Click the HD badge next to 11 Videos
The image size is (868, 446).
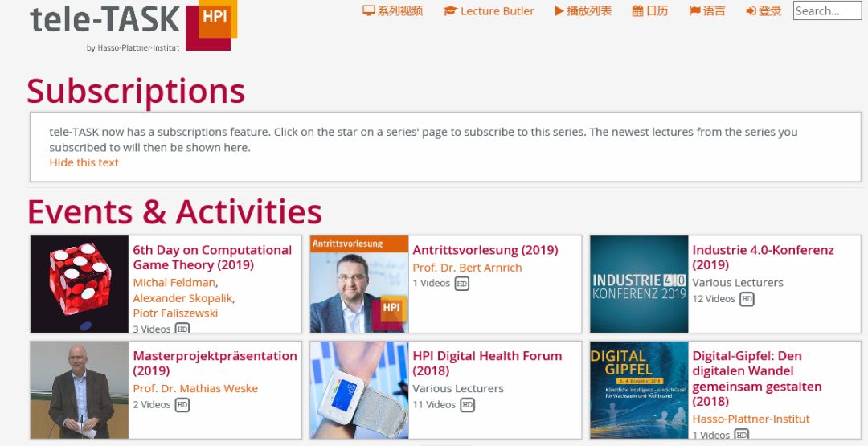pyautogui.click(x=467, y=405)
